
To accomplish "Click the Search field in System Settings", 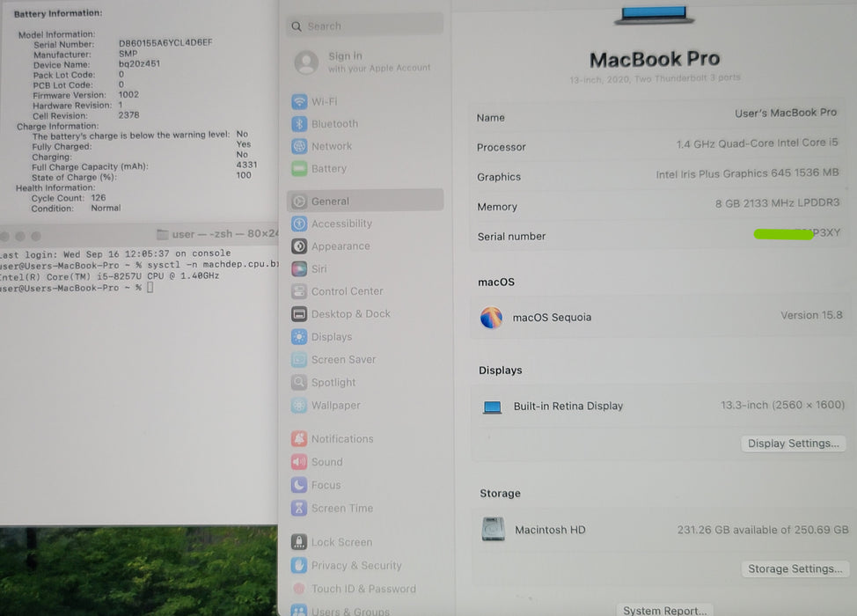I will point(364,26).
